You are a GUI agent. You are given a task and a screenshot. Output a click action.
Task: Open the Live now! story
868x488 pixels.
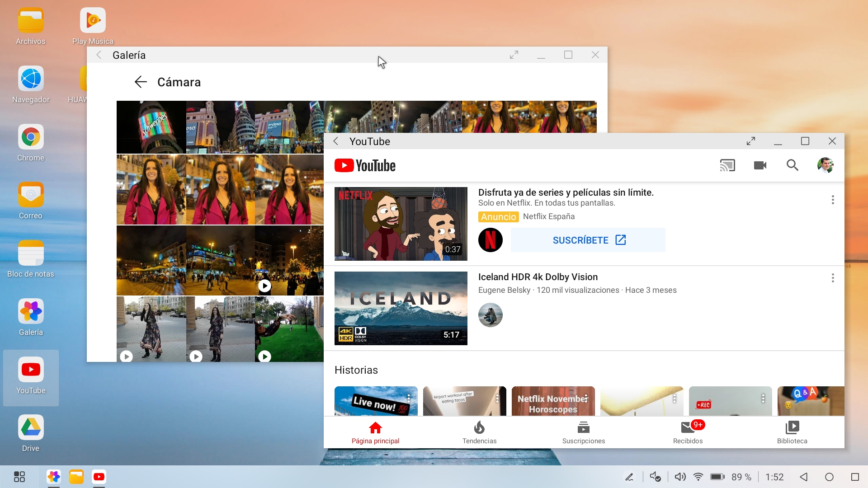(376, 401)
